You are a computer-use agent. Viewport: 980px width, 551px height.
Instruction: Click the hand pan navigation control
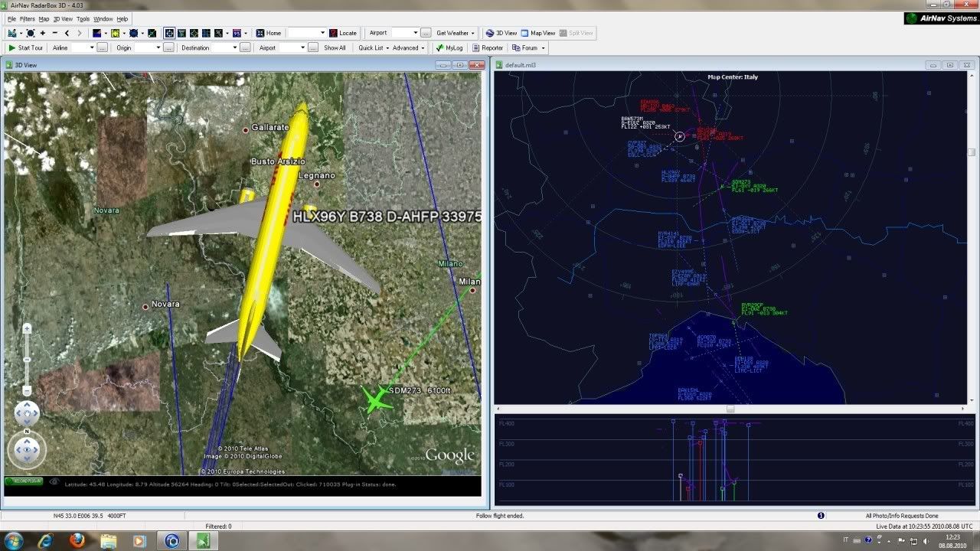27,414
